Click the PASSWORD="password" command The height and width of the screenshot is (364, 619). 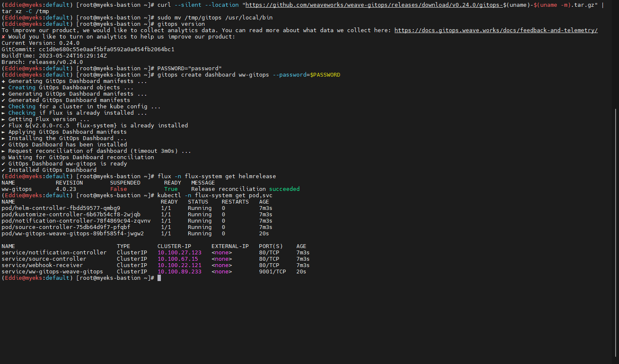point(190,69)
